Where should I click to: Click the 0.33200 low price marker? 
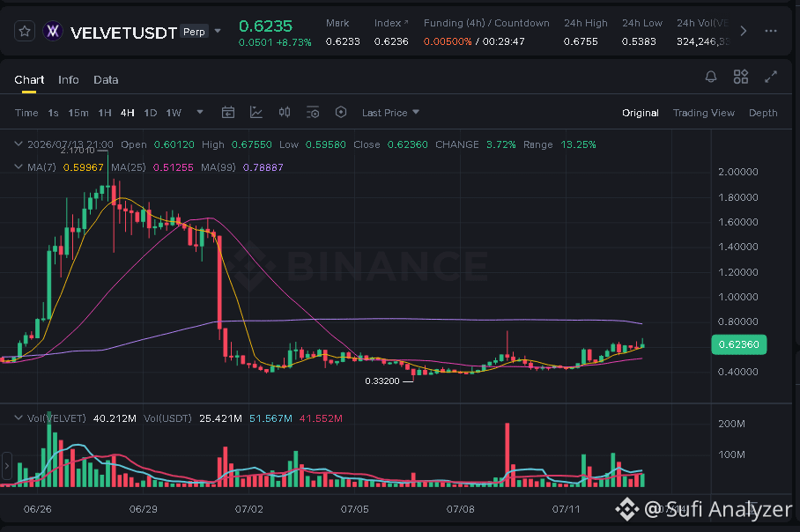coord(382,381)
